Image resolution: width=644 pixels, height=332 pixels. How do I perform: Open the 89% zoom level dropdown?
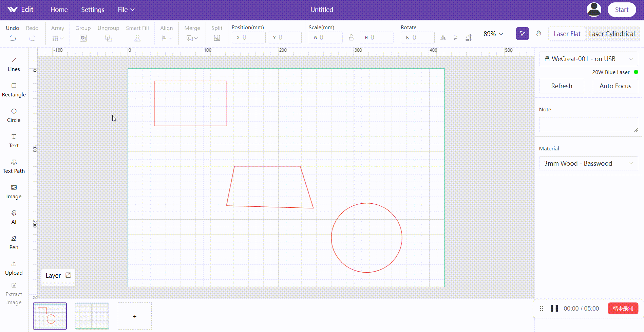tap(493, 34)
